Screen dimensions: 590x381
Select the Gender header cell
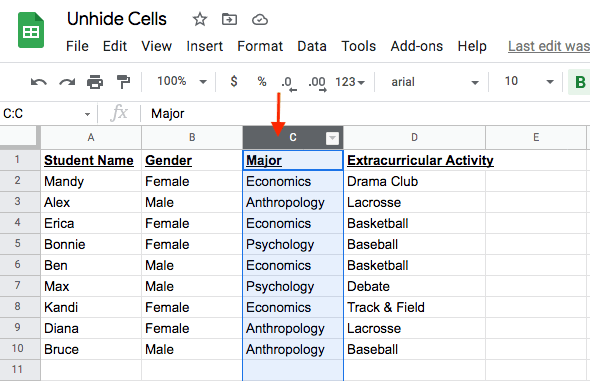coord(192,160)
